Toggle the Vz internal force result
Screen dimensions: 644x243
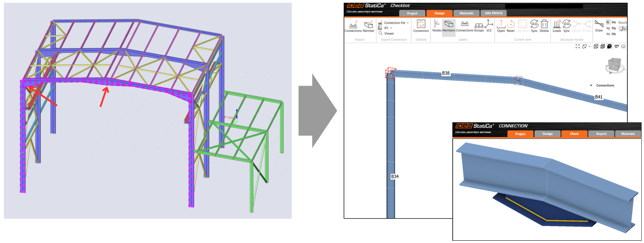[608, 34]
